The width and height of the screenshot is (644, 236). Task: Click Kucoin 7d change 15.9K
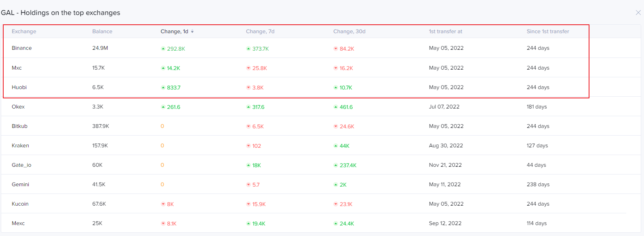[x=259, y=204]
